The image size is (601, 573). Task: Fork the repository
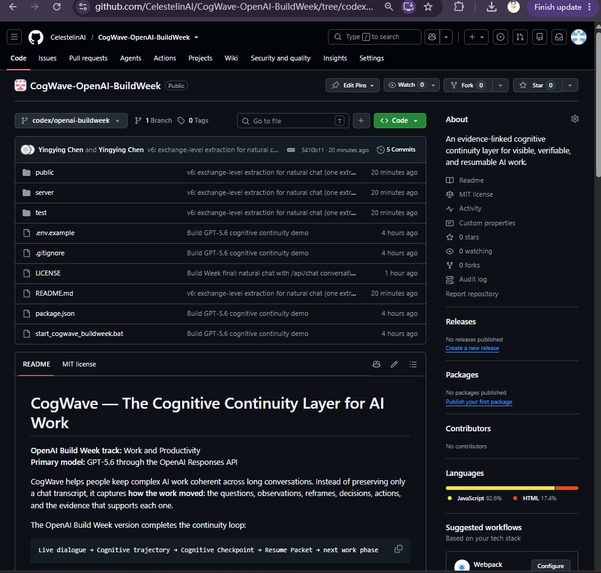[x=467, y=85]
